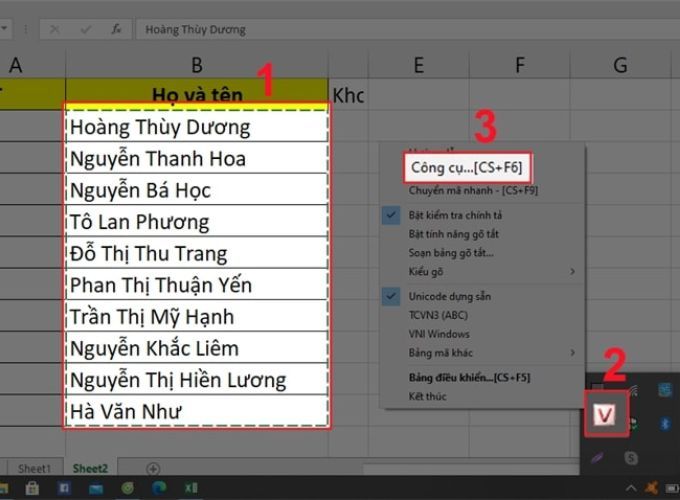Open Facebook from taskbar

(64, 489)
